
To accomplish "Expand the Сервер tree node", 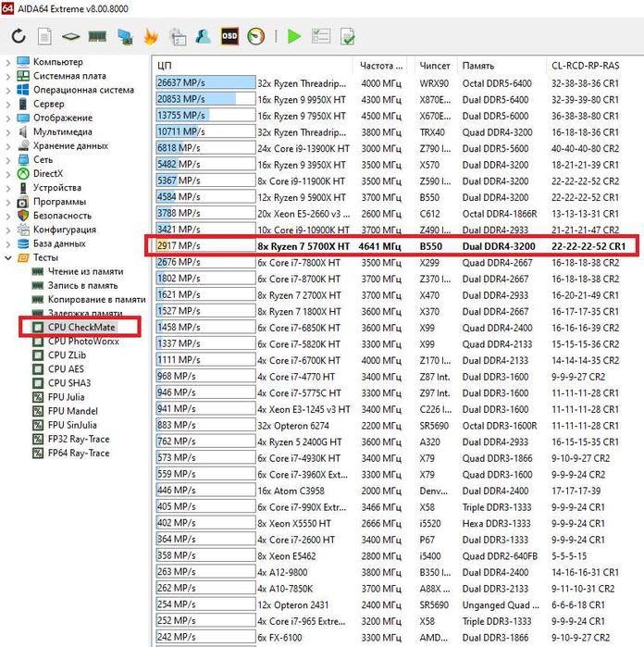I will [x=7, y=105].
